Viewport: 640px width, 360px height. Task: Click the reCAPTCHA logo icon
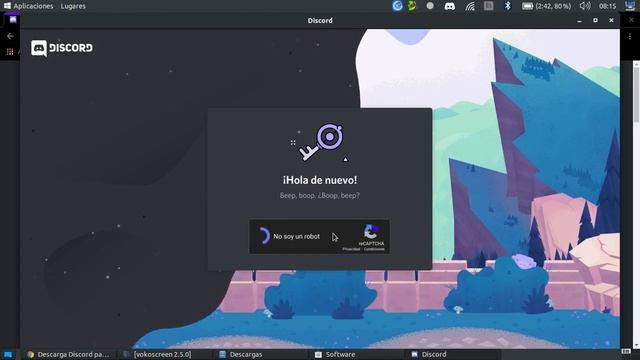371,232
